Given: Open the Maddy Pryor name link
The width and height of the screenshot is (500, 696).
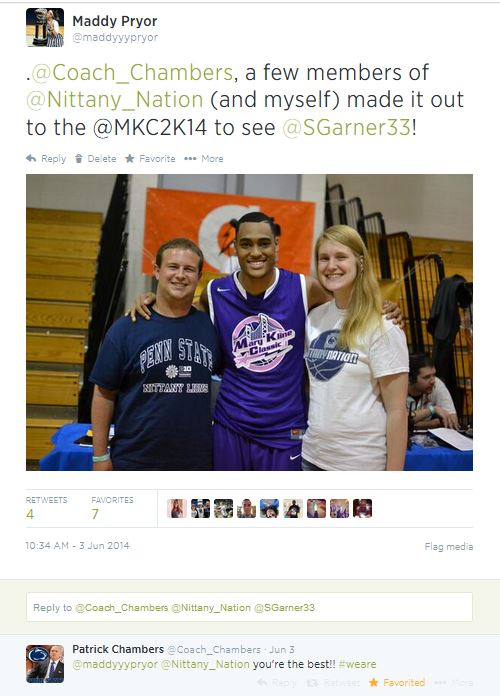Looking at the screenshot, I should [115, 21].
